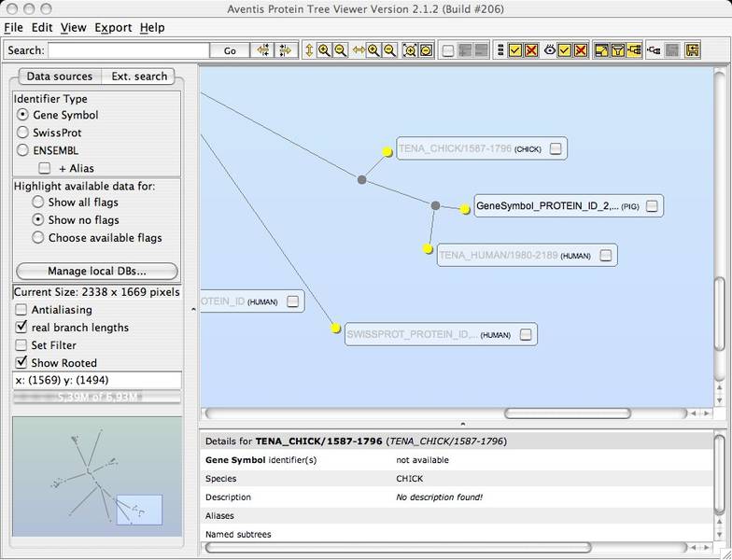Image resolution: width=732 pixels, height=560 pixels.
Task: Click the Go search button
Action: (x=230, y=50)
